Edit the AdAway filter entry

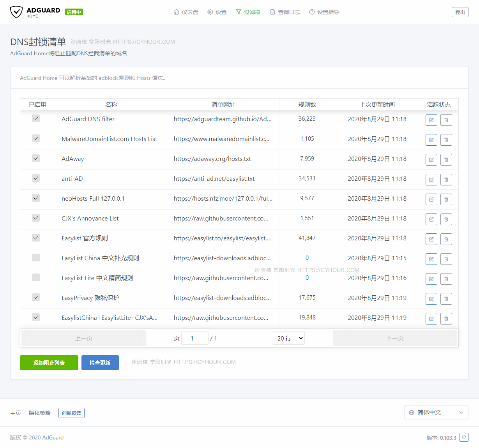pos(431,160)
